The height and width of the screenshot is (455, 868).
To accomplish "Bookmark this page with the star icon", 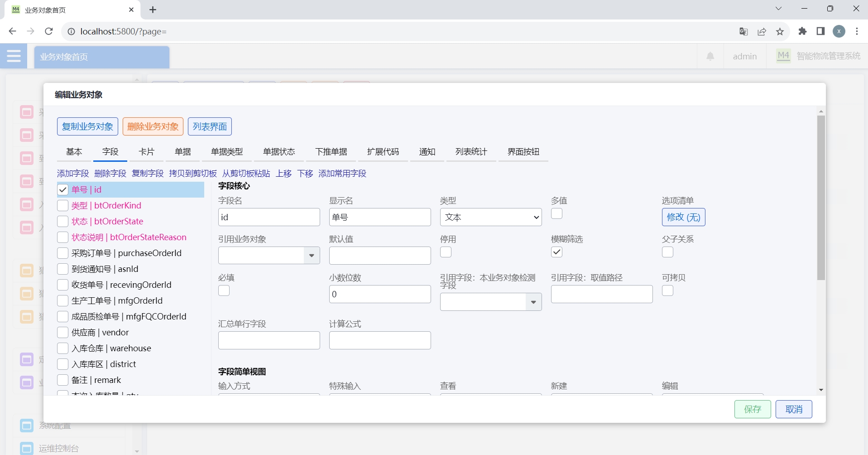I will (780, 31).
